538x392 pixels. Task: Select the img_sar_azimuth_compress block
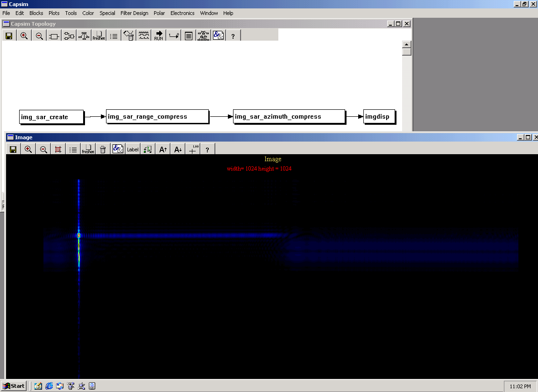[289, 117]
